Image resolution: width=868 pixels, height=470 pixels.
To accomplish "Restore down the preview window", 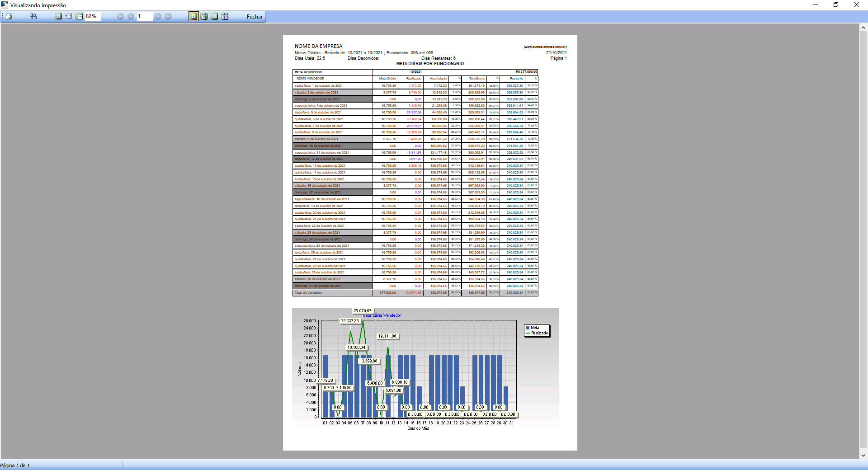I will click(836, 5).
